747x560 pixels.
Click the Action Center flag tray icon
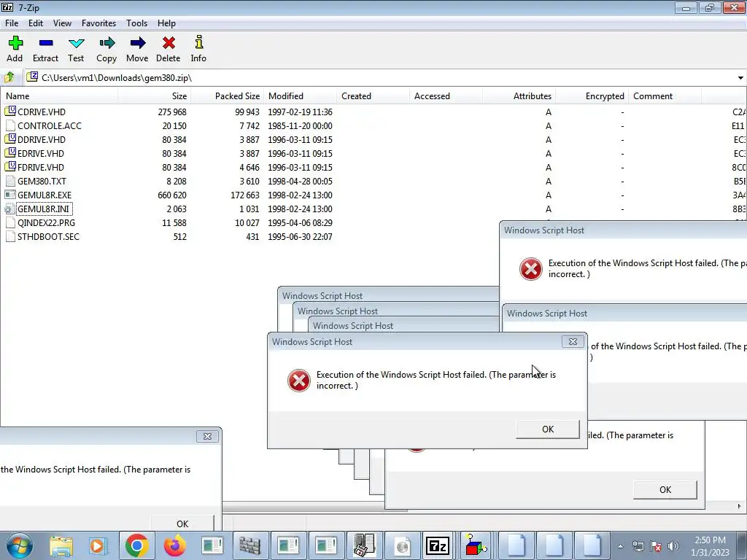(x=656, y=545)
